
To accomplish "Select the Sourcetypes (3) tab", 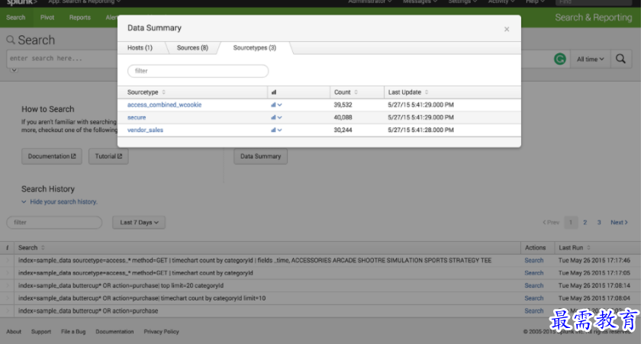I will click(x=255, y=47).
